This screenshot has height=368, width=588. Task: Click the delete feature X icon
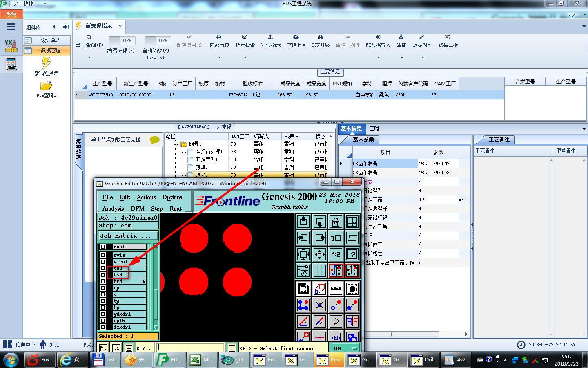click(x=320, y=305)
